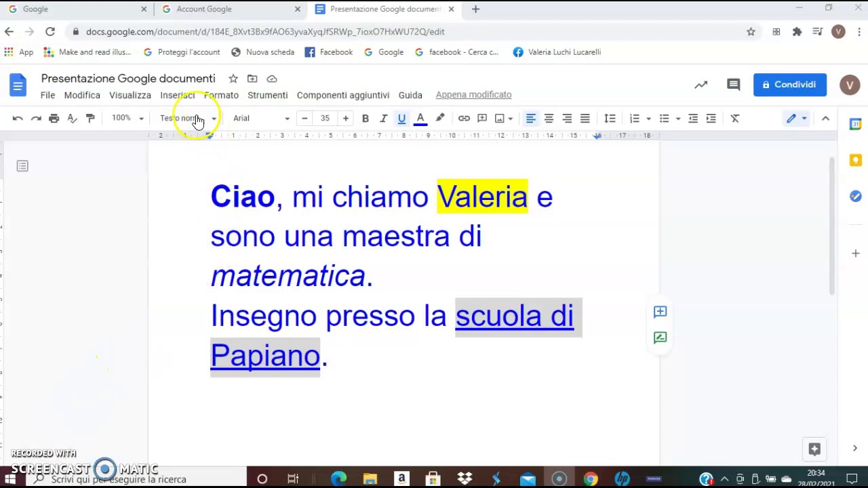Viewport: 868px width, 488px height.
Task: Open line spacing options
Action: click(610, 119)
